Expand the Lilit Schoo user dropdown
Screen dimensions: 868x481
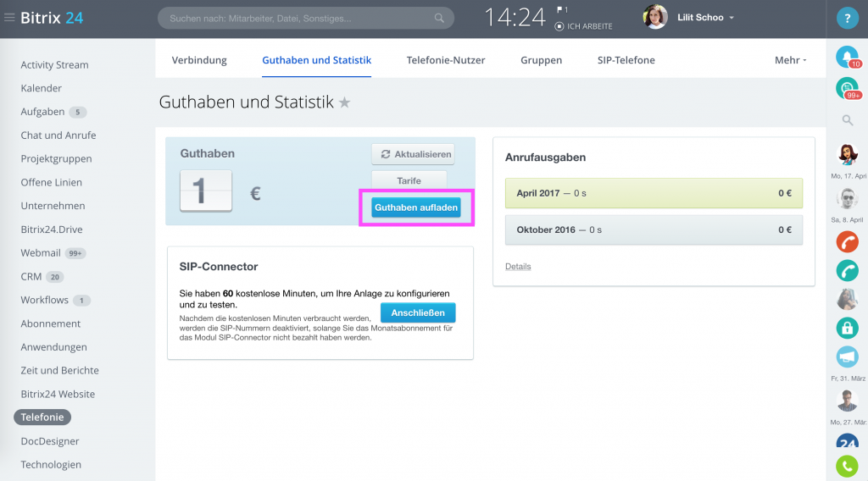732,18
